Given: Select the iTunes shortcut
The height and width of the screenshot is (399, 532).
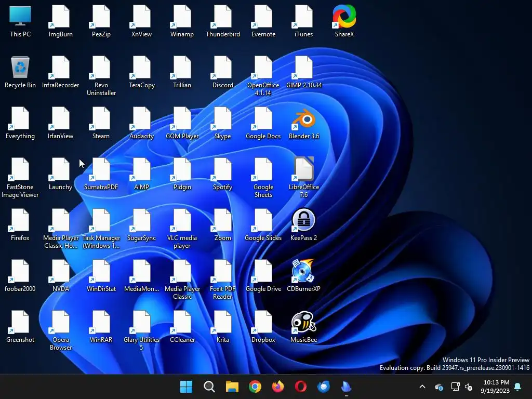Looking at the screenshot, I should tap(303, 21).
